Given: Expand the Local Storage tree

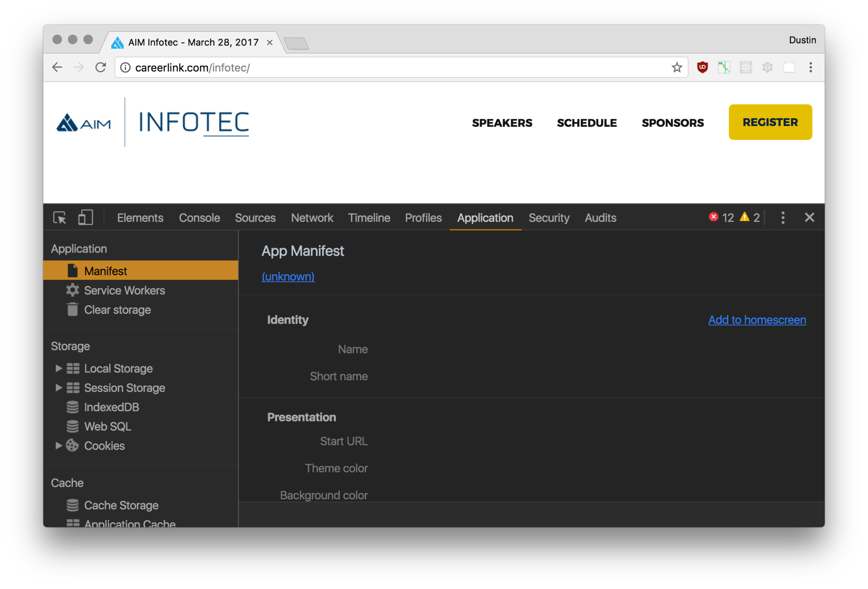Looking at the screenshot, I should (x=58, y=368).
